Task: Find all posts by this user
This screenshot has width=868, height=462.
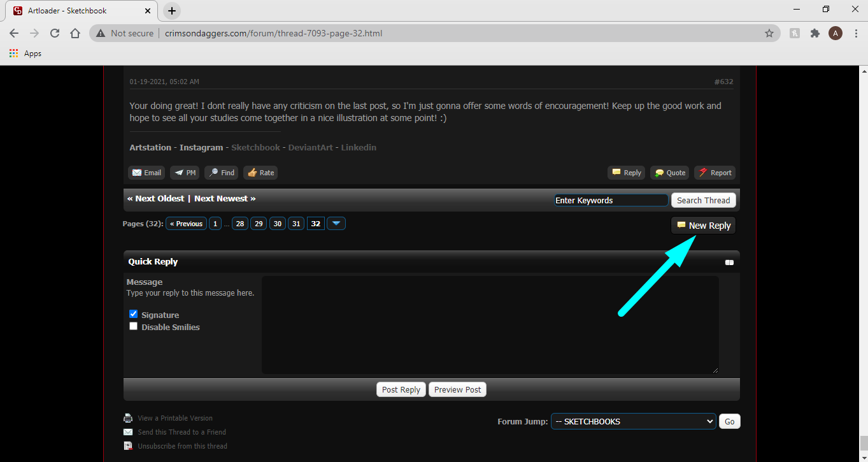Action: tap(222, 173)
